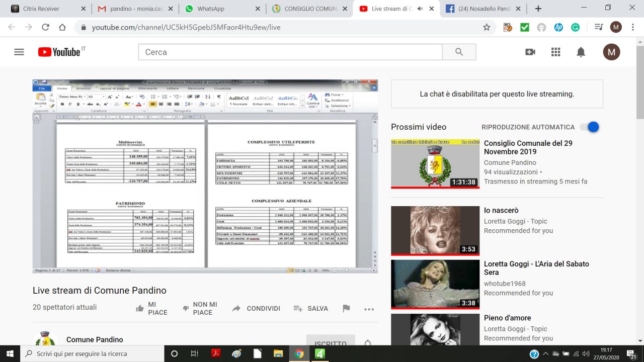This screenshot has height=362, width=644.
Task: Click the NON MI PIACE dislike button
Action: (x=200, y=308)
